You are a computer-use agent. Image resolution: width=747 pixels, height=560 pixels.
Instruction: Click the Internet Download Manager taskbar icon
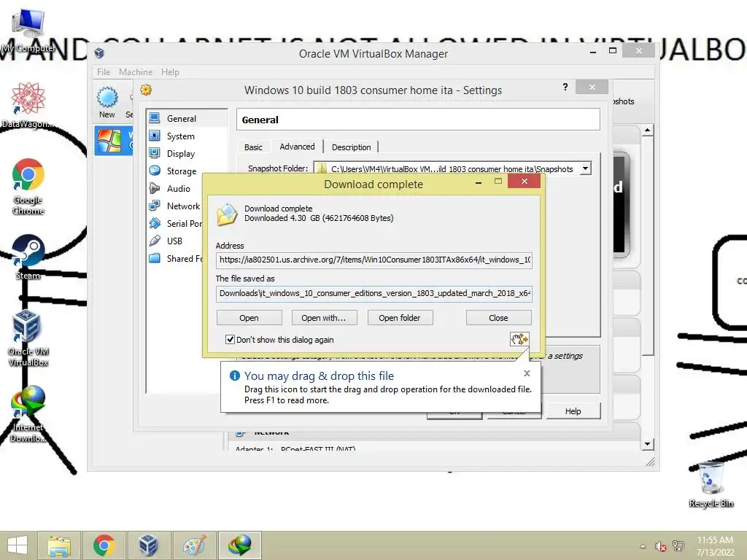pyautogui.click(x=239, y=545)
